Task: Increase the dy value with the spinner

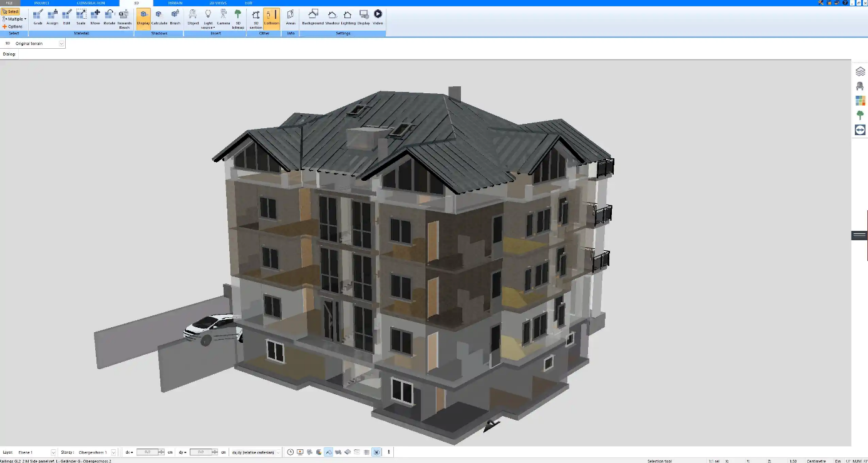Action: (x=215, y=450)
